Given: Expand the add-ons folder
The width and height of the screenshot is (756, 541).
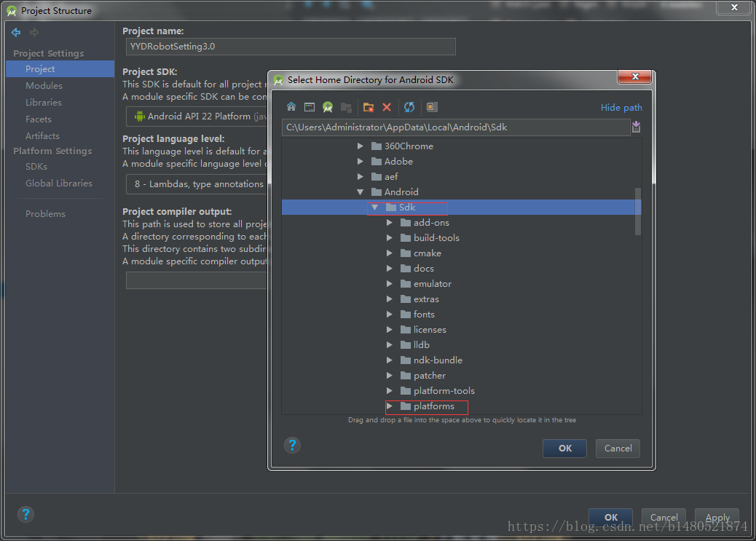Looking at the screenshot, I should [390, 222].
